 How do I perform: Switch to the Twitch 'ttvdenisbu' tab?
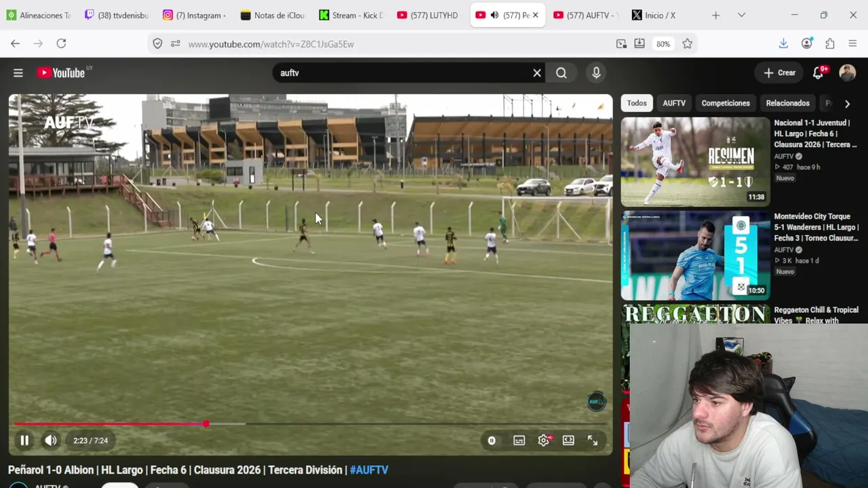pos(117,15)
